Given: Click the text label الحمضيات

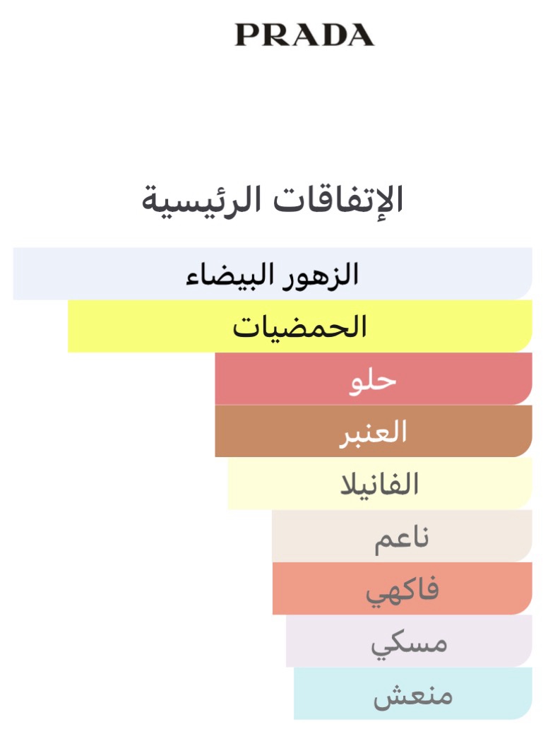Looking at the screenshot, I should point(300,327).
